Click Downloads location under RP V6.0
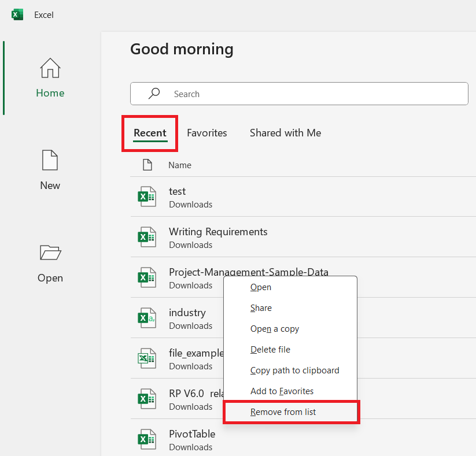Viewport: 476px width, 456px height. [191, 406]
